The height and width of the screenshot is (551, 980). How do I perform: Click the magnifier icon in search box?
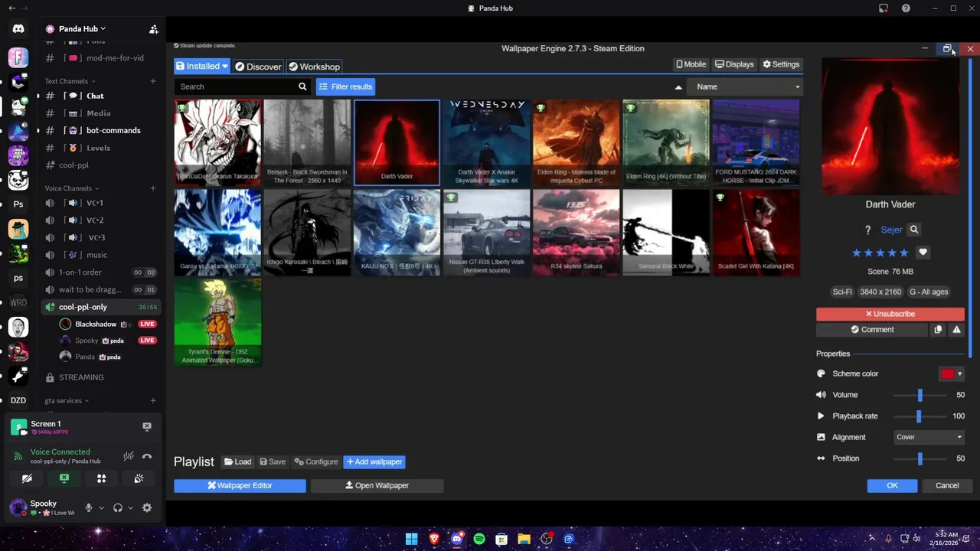[x=302, y=86]
